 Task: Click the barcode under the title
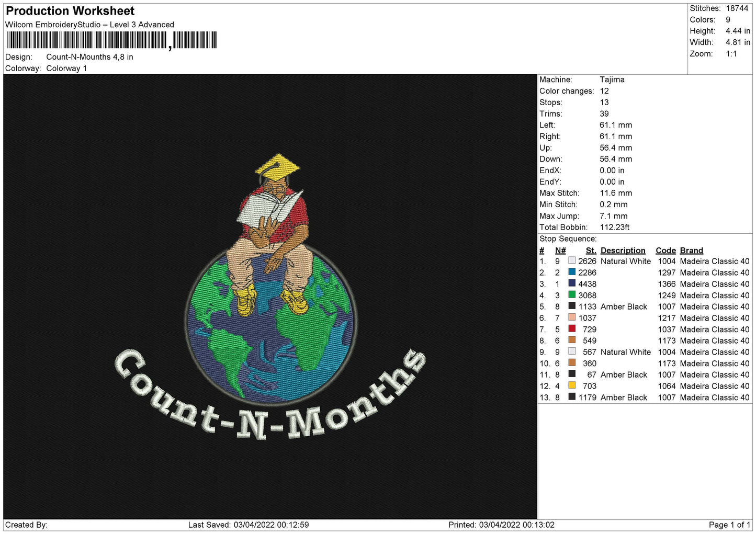point(111,40)
